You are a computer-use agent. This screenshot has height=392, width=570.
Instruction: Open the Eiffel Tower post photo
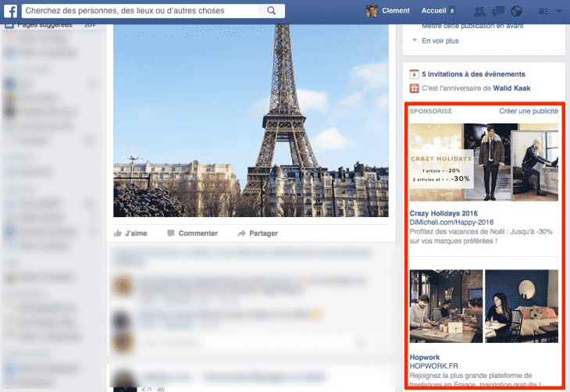(x=251, y=121)
